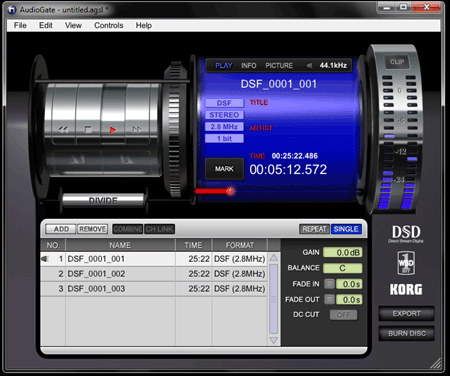This screenshot has width=450, height=376.
Task: Click the CLIP indicator on level meter
Action: [x=397, y=62]
